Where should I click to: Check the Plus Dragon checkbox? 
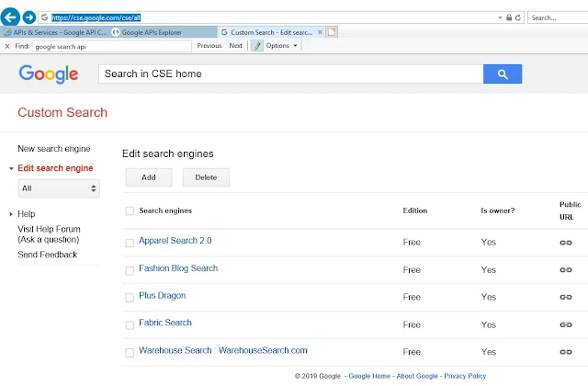coord(130,298)
